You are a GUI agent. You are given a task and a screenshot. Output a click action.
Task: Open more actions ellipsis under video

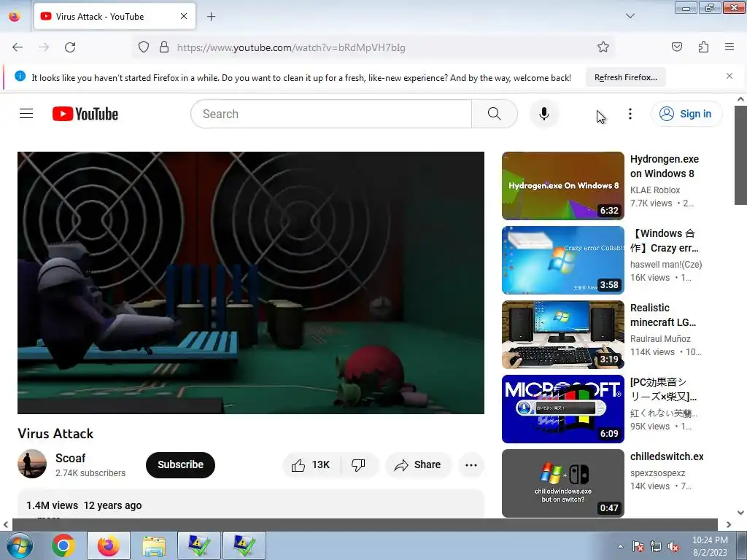coord(471,464)
